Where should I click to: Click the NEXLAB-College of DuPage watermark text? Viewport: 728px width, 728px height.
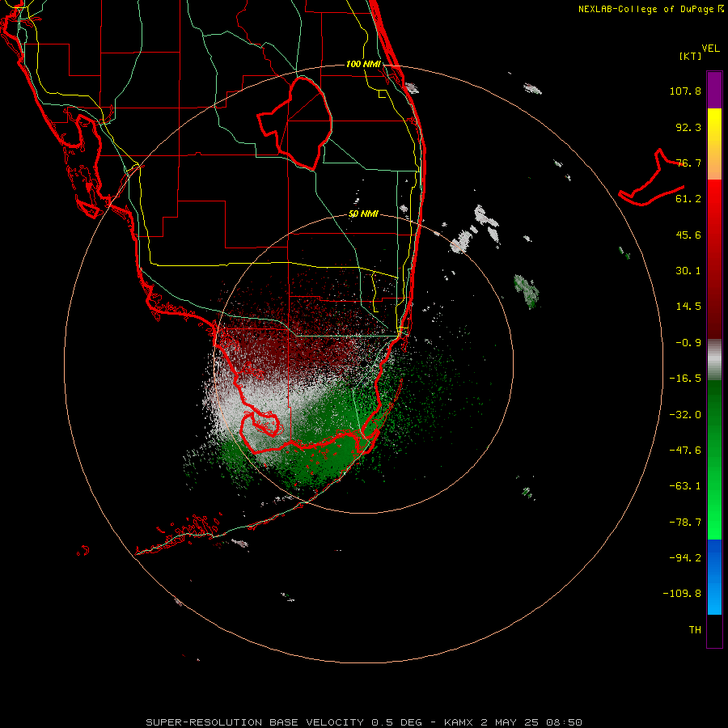click(651, 9)
